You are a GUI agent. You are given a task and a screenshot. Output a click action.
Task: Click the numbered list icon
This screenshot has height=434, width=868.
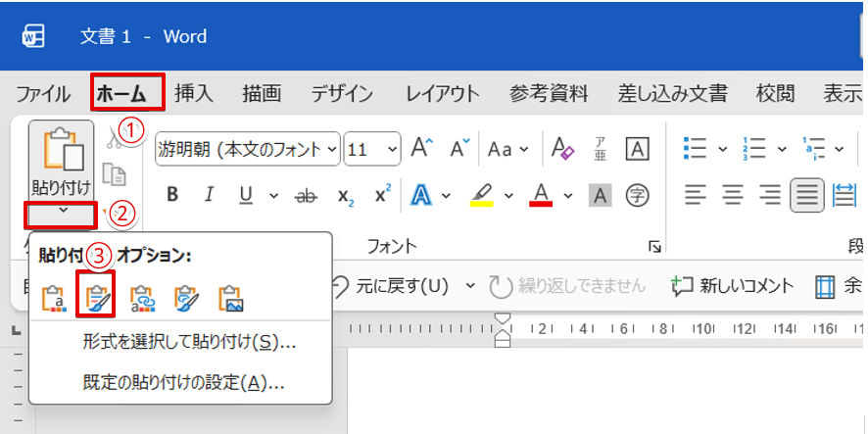(755, 148)
